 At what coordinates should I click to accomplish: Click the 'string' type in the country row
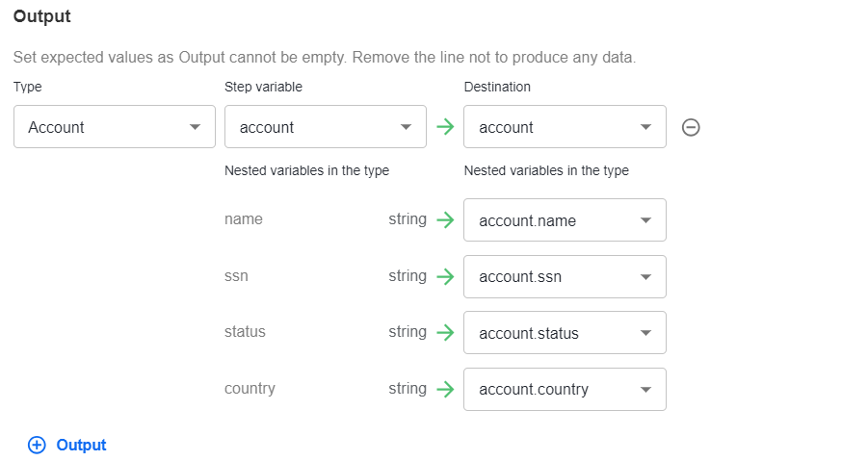[408, 388]
